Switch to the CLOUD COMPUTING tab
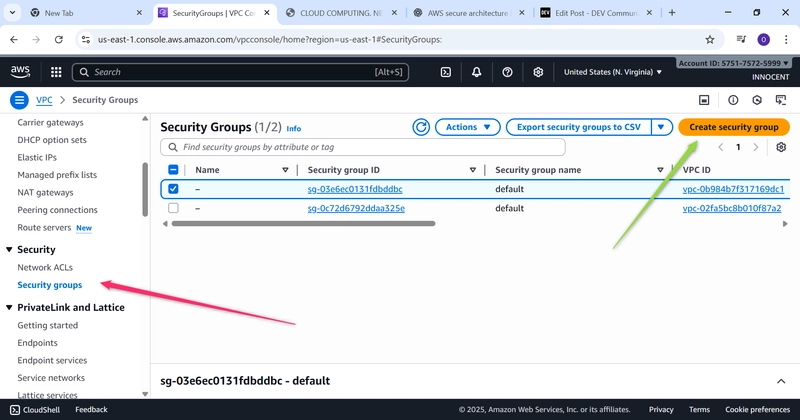The image size is (800, 420). coord(341,13)
